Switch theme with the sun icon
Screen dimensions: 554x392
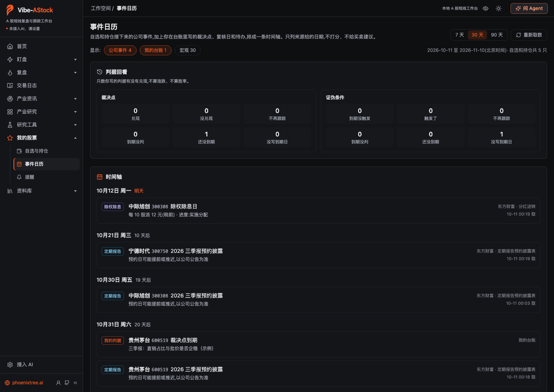point(499,8)
